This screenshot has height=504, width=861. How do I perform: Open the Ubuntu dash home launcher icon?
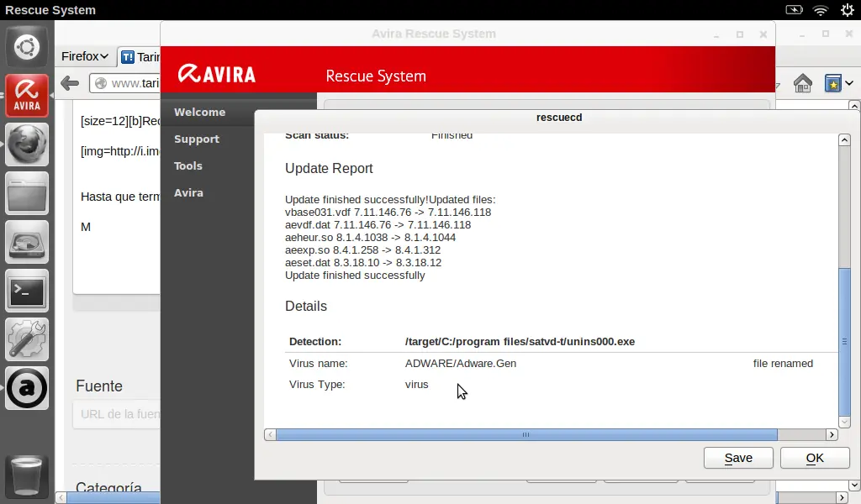(x=27, y=46)
